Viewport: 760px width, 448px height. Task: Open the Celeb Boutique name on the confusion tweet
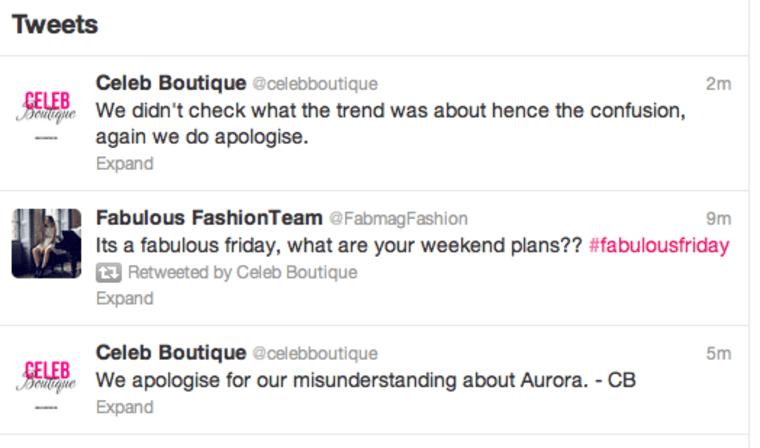(170, 83)
